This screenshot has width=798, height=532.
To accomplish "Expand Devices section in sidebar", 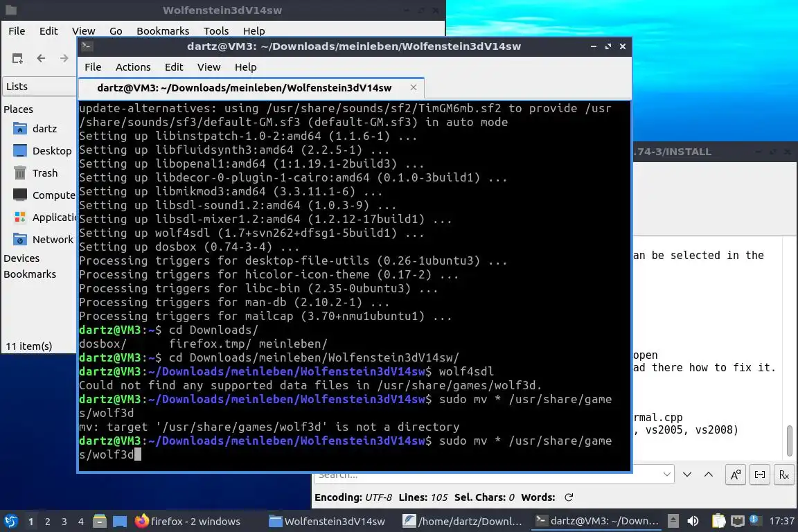I will pos(21,258).
